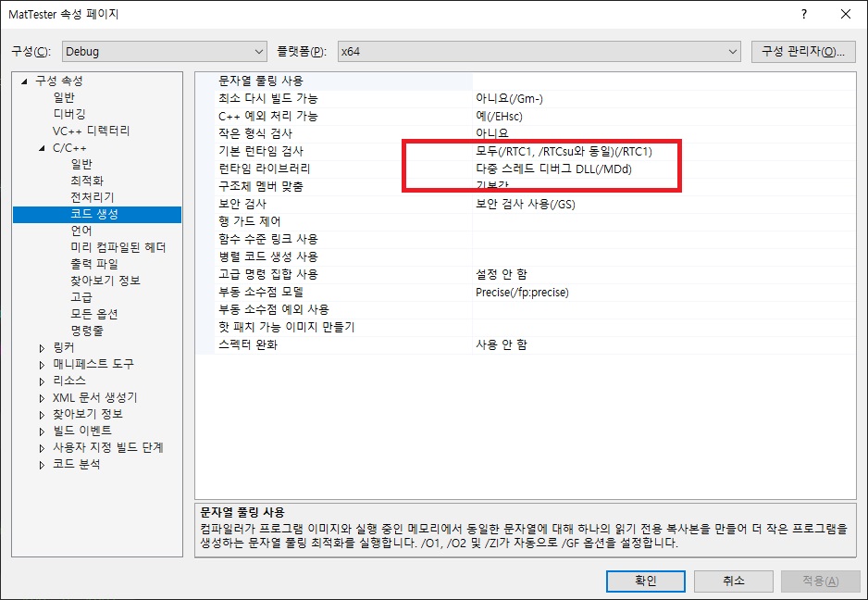Expand the 빌드 이벤트 node arrow
Viewport: 868px width, 600px height.
(x=42, y=431)
